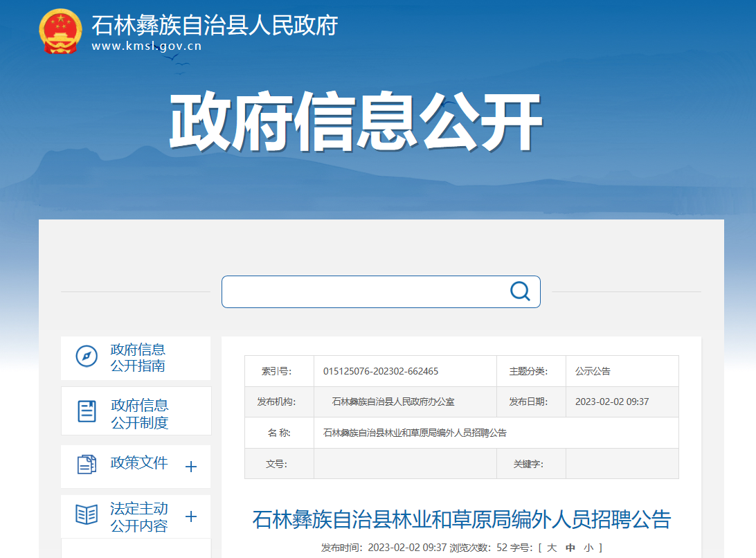Click the magnifier search icon
756x558 pixels.
click(520, 291)
